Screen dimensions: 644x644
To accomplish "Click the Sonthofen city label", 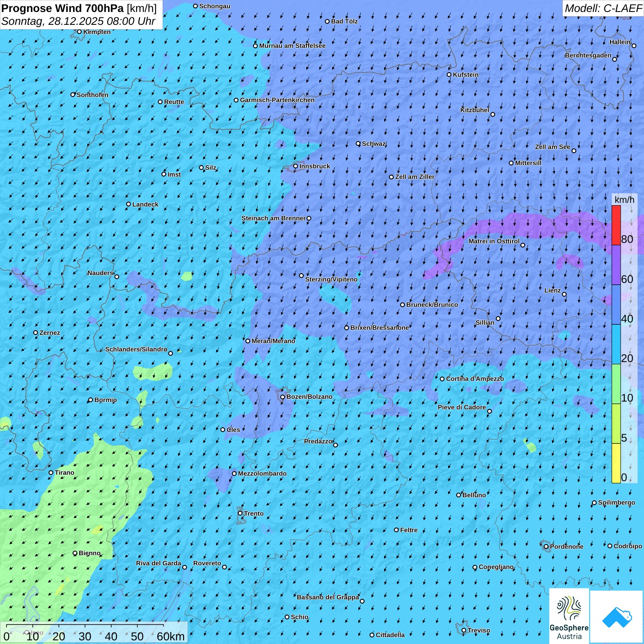I will tap(92, 95).
